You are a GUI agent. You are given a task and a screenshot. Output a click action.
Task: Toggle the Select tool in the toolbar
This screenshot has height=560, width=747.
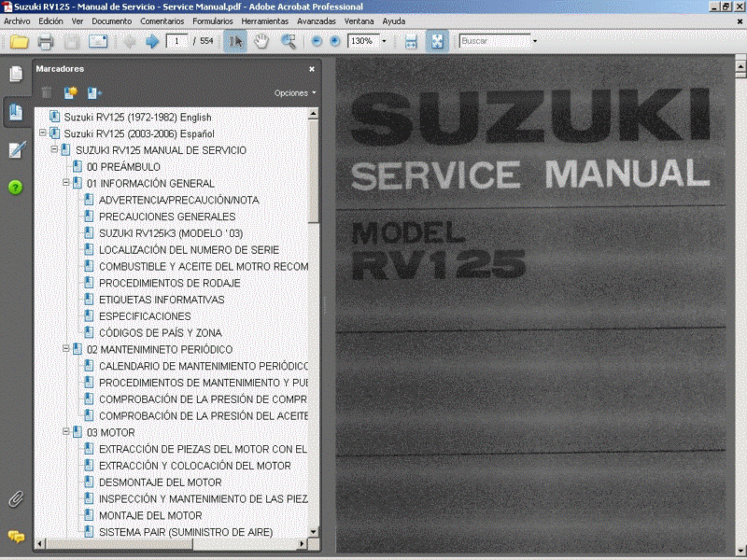(235, 41)
